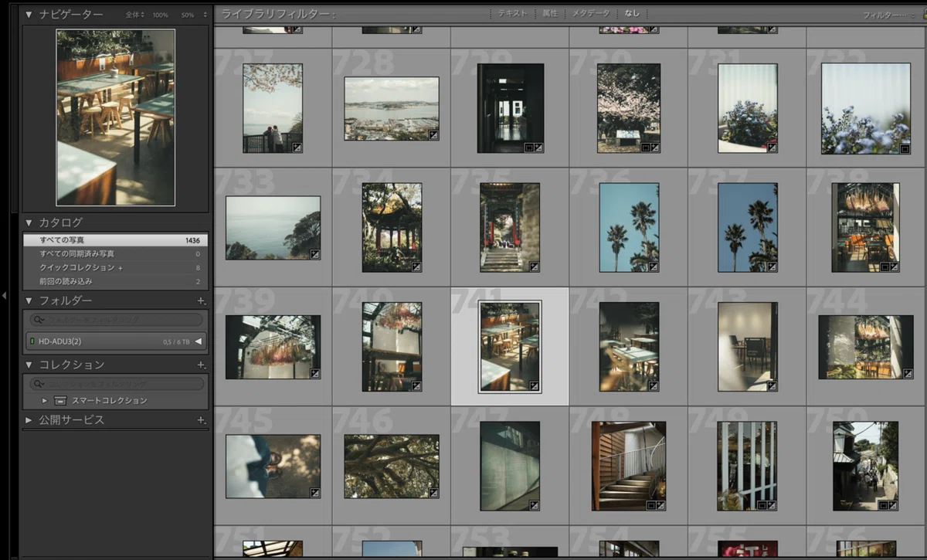Viewport: 927px width, 560px height.
Task: Click the HD-ADU3(2) volume name
Action: [60, 341]
